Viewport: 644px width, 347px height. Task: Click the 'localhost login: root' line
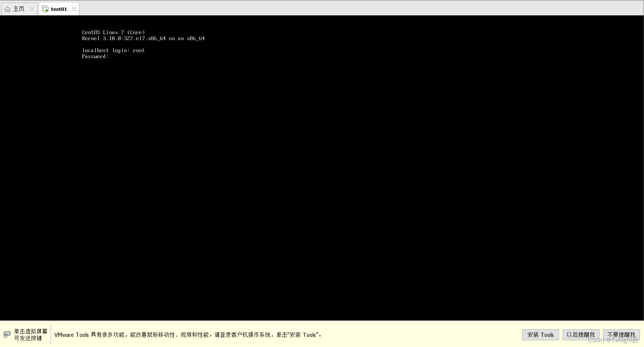click(113, 50)
